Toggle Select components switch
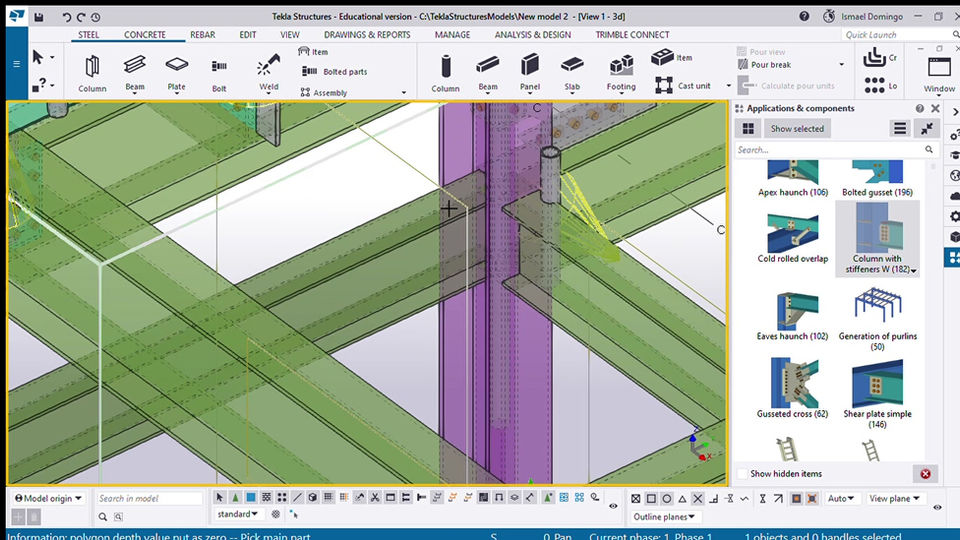Screen dimensions: 960x540 (235, 498)
